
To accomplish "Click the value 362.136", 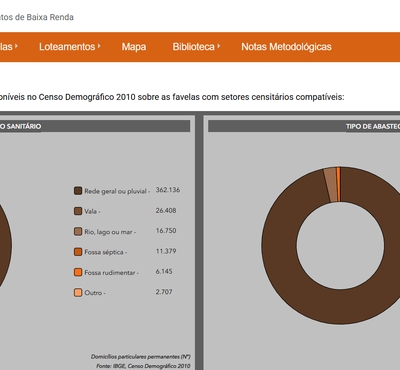I will coord(168,190).
